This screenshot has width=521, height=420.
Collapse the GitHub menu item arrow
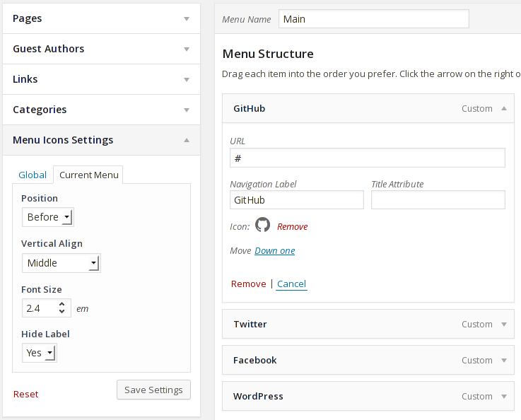[x=504, y=108]
